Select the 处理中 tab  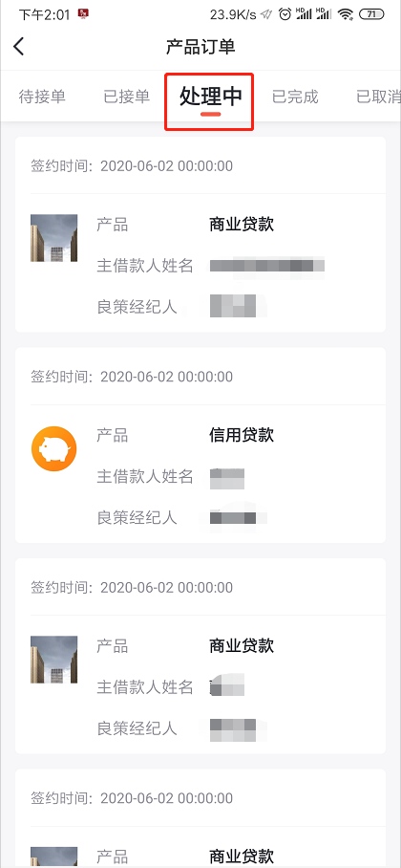pyautogui.click(x=211, y=97)
